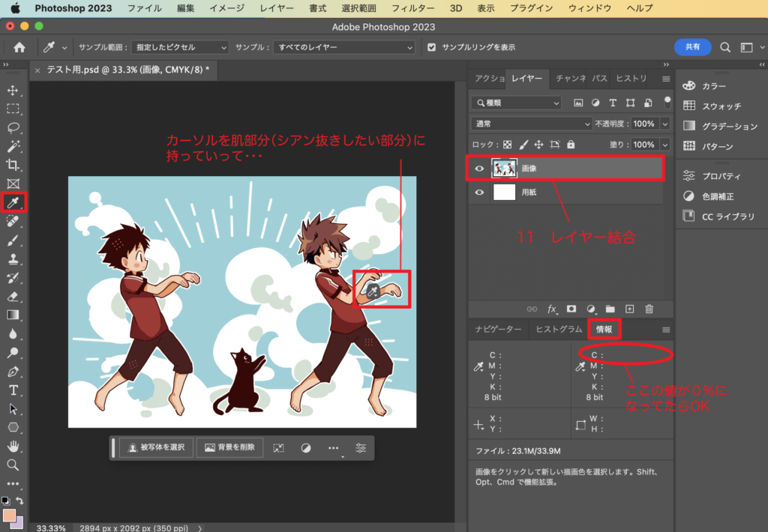Open the Apple menu
The width and height of the screenshot is (768, 532).
[15, 8]
